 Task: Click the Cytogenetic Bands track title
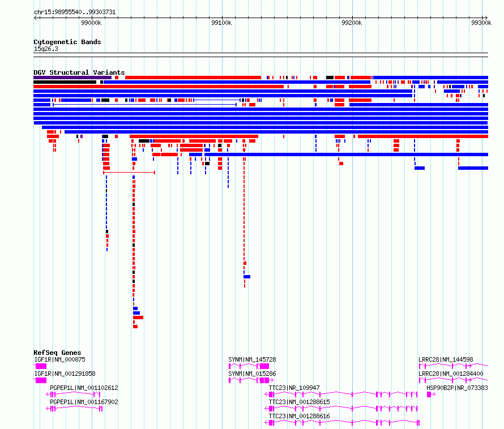[x=67, y=42]
